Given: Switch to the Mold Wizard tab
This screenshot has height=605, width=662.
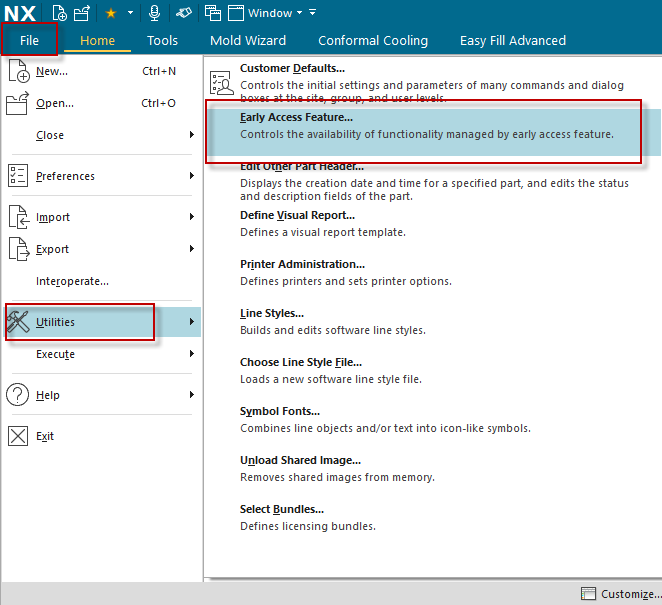Looking at the screenshot, I should coord(247,41).
